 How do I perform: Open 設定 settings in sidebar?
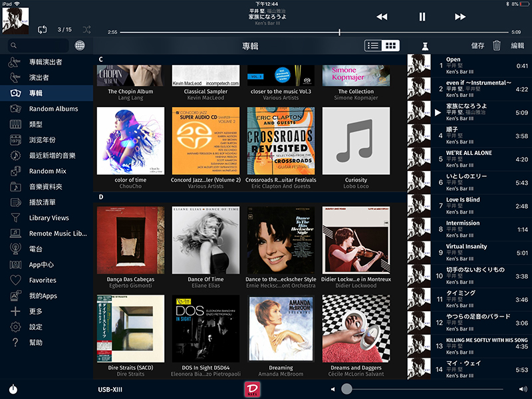[x=36, y=327]
